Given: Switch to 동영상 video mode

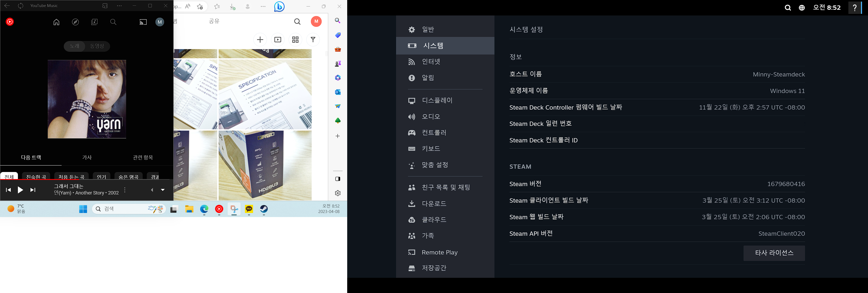Looking at the screenshot, I should pyautogui.click(x=97, y=46).
